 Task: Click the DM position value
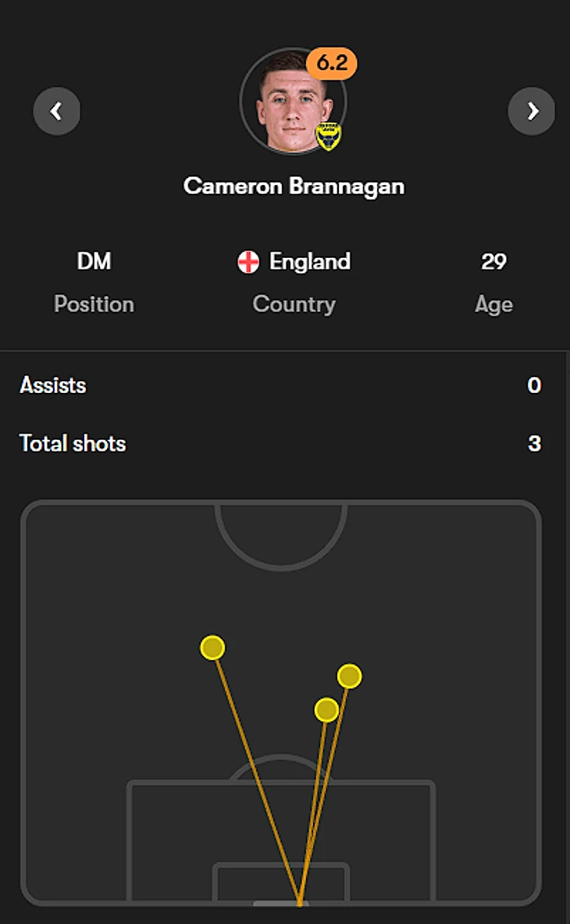click(94, 262)
